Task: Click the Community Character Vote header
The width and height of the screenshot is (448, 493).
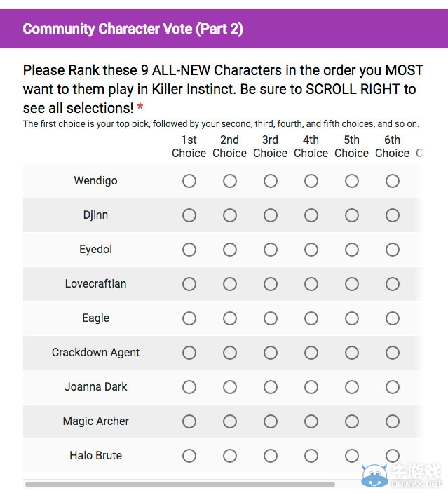Action: [133, 29]
